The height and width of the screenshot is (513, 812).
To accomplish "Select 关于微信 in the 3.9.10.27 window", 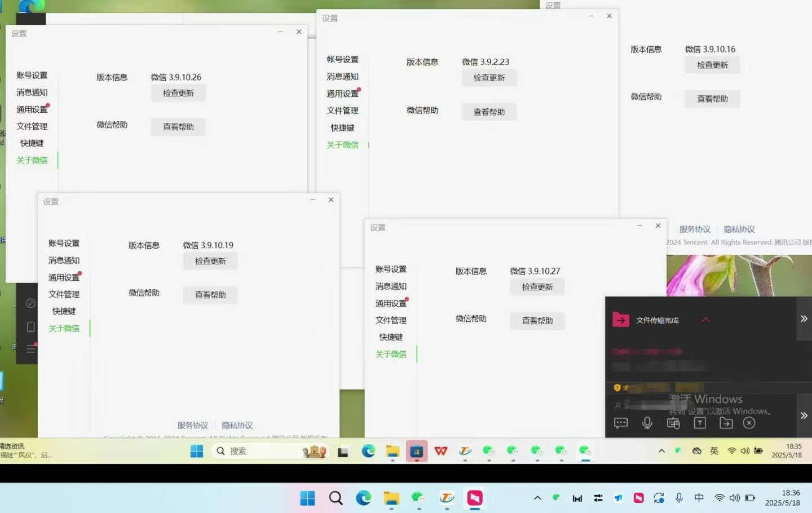I will point(391,354).
